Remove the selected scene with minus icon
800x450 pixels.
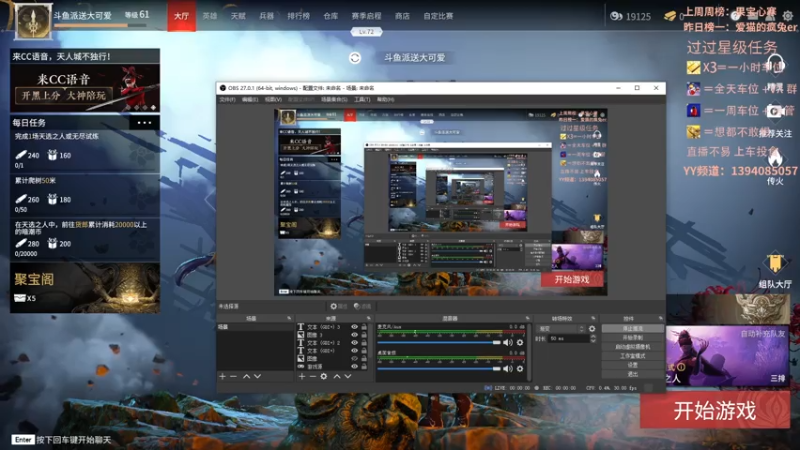234,377
